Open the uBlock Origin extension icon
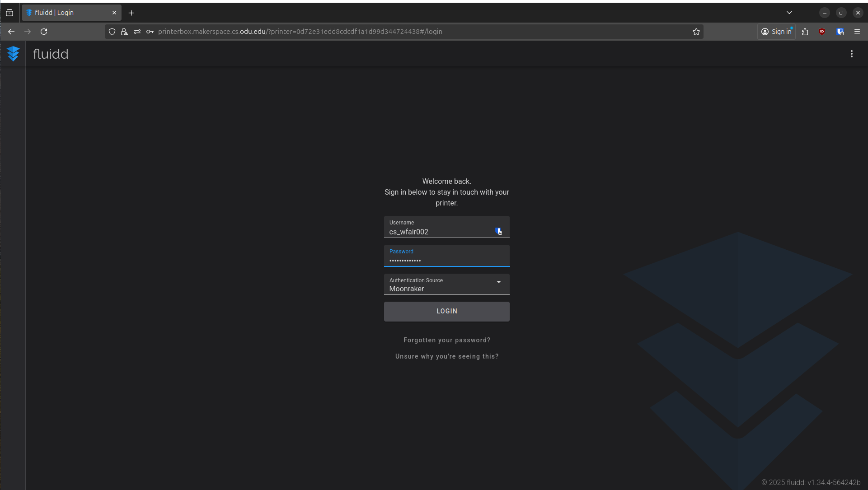The image size is (868, 490). (822, 32)
